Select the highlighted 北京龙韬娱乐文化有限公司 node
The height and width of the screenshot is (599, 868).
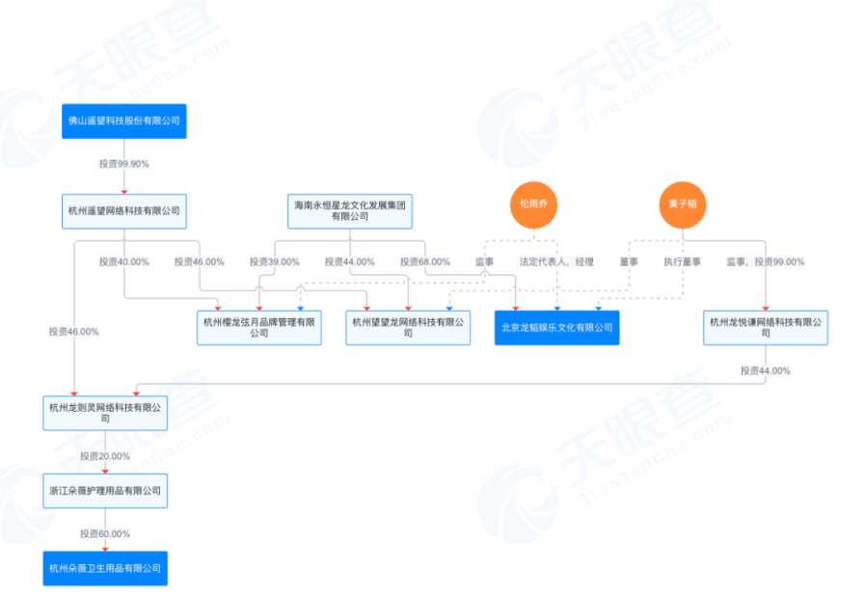[556, 328]
